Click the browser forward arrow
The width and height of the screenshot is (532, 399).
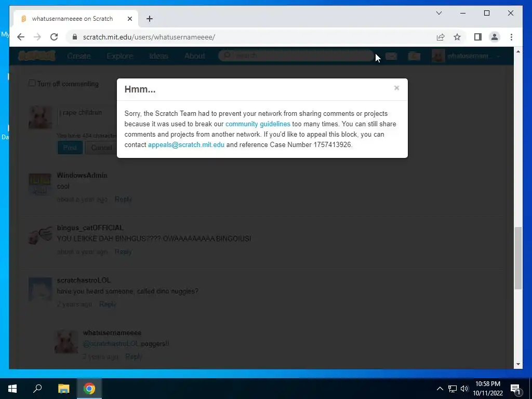pyautogui.click(x=37, y=37)
